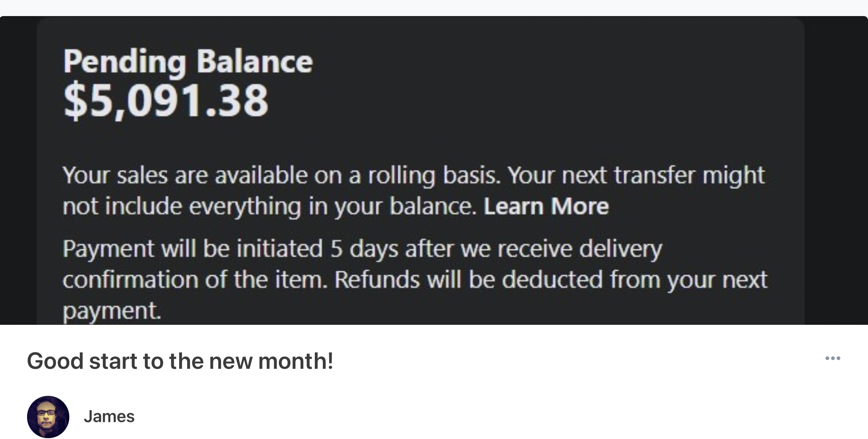Click the word payment on the last line
This screenshot has width=868, height=439.
click(112, 311)
